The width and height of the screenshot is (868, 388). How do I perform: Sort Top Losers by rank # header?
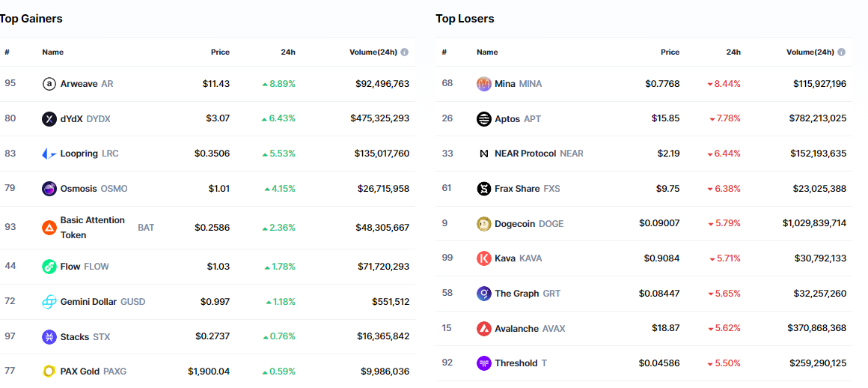pyautogui.click(x=444, y=52)
